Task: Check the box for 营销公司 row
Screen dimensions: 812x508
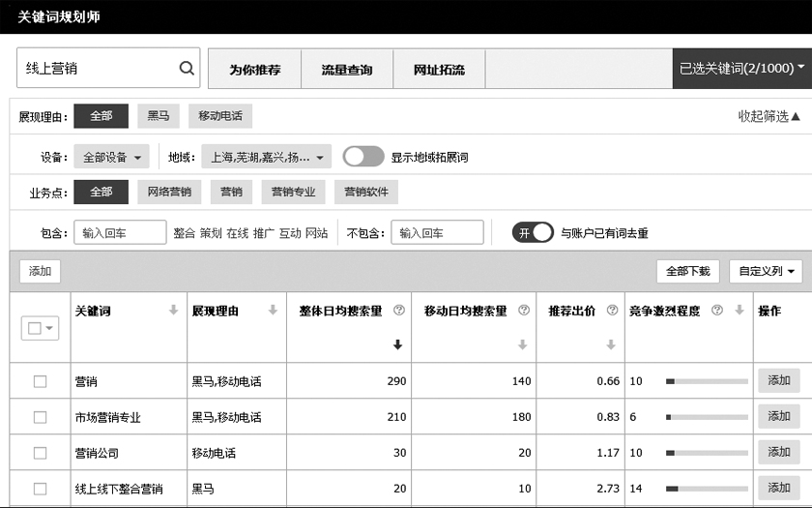Action: (x=40, y=453)
